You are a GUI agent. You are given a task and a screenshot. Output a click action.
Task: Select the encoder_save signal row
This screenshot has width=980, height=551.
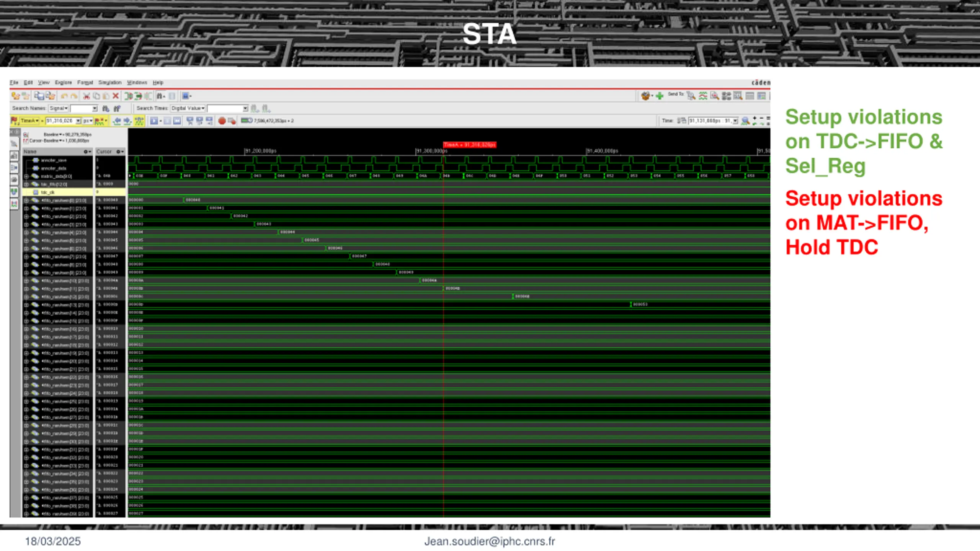point(57,160)
